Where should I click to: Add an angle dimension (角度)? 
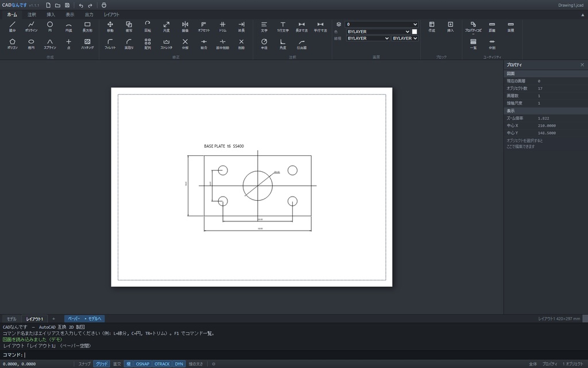(283, 44)
